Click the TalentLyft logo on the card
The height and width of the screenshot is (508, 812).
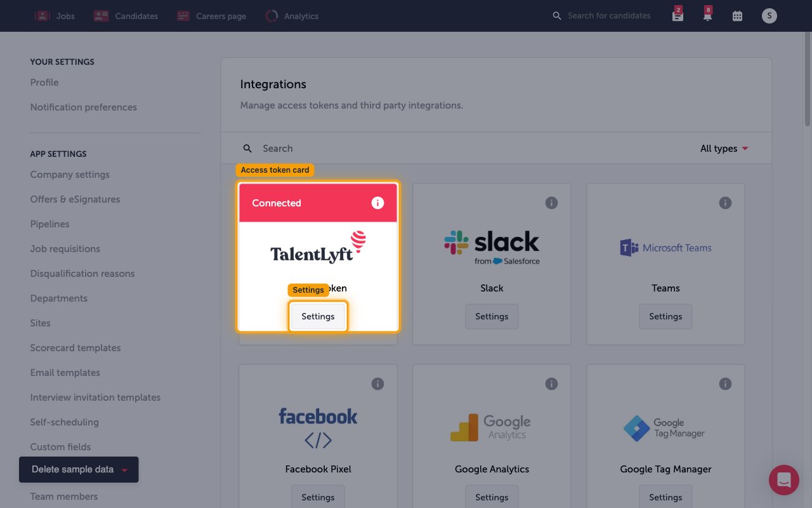tap(318, 248)
